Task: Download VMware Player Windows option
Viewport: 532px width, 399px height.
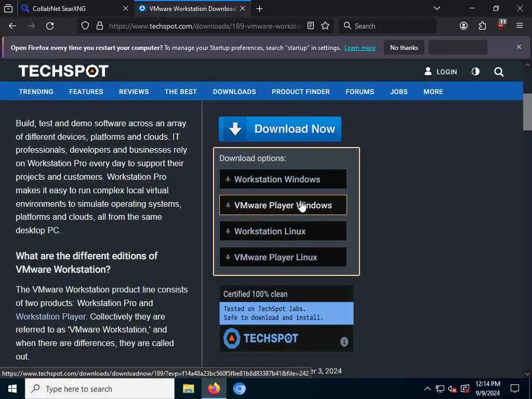Action: click(x=283, y=205)
